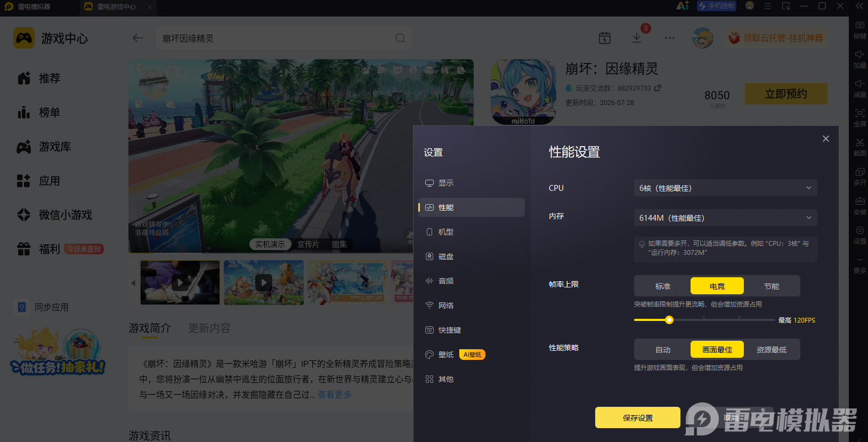Click the 保存设置 button

point(638,417)
